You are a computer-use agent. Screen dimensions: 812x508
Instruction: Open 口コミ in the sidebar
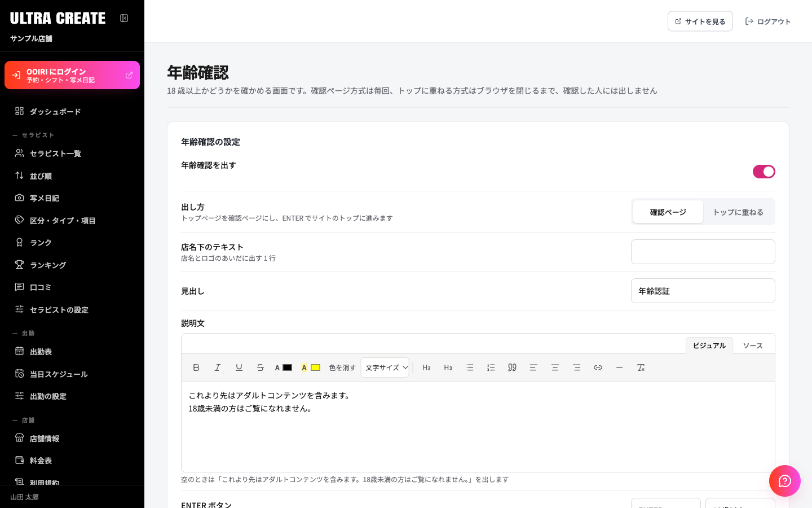pos(72,287)
